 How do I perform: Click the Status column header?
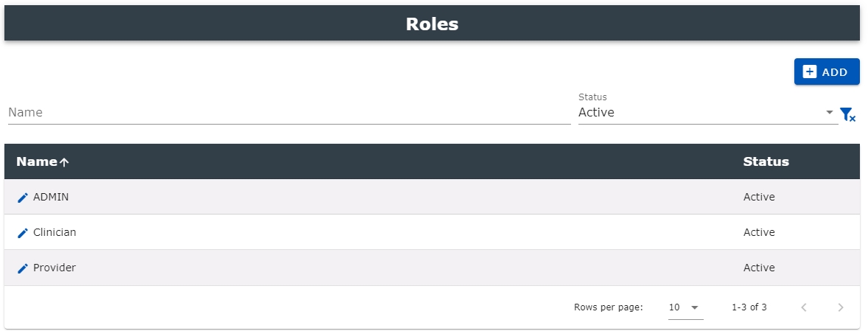(766, 161)
